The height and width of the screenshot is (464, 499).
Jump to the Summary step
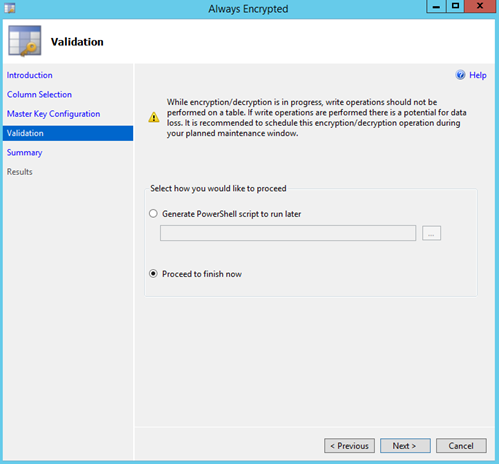(x=24, y=153)
